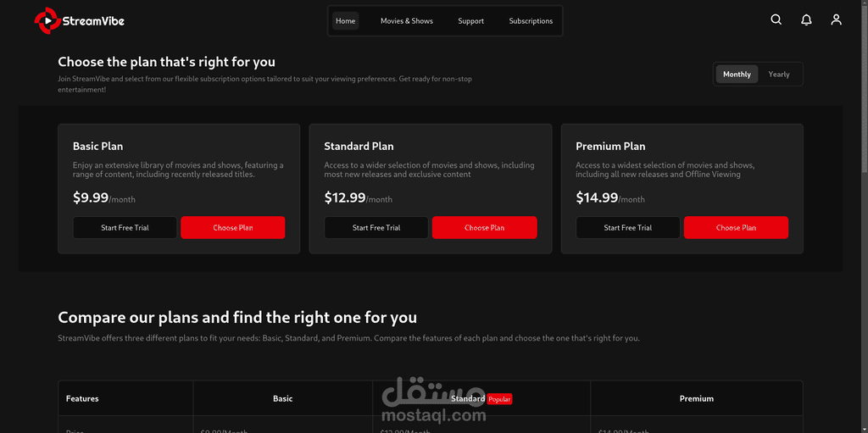Click the Premium column header
This screenshot has width=868, height=433.
[697, 398]
